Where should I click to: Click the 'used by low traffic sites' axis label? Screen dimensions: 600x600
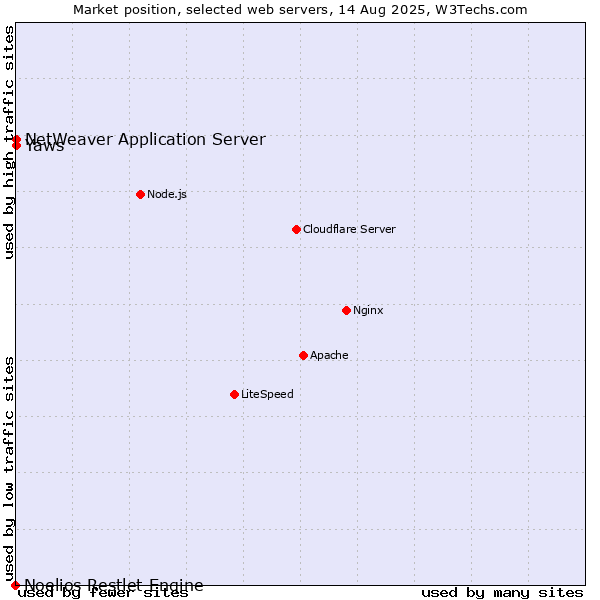pyautogui.click(x=9, y=469)
